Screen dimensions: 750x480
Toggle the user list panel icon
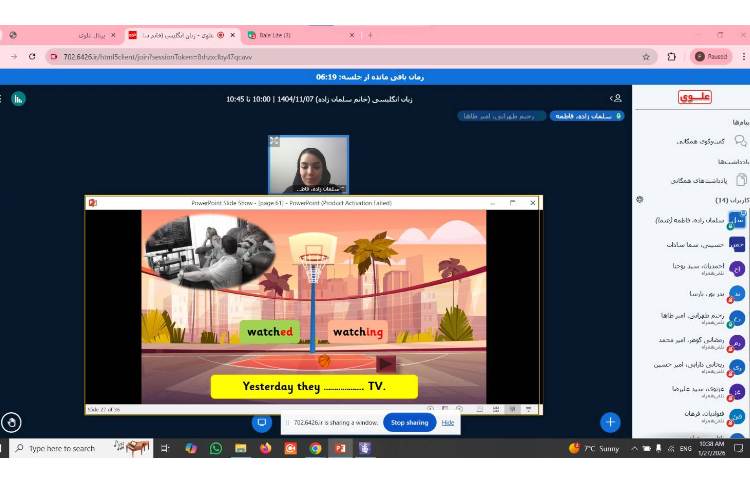pyautogui.click(x=616, y=98)
